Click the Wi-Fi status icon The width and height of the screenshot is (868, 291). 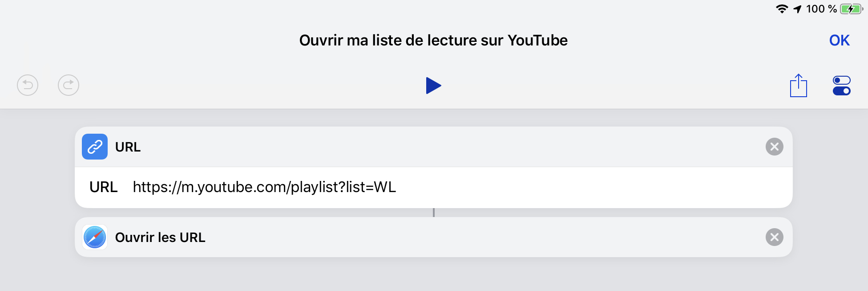pos(781,8)
